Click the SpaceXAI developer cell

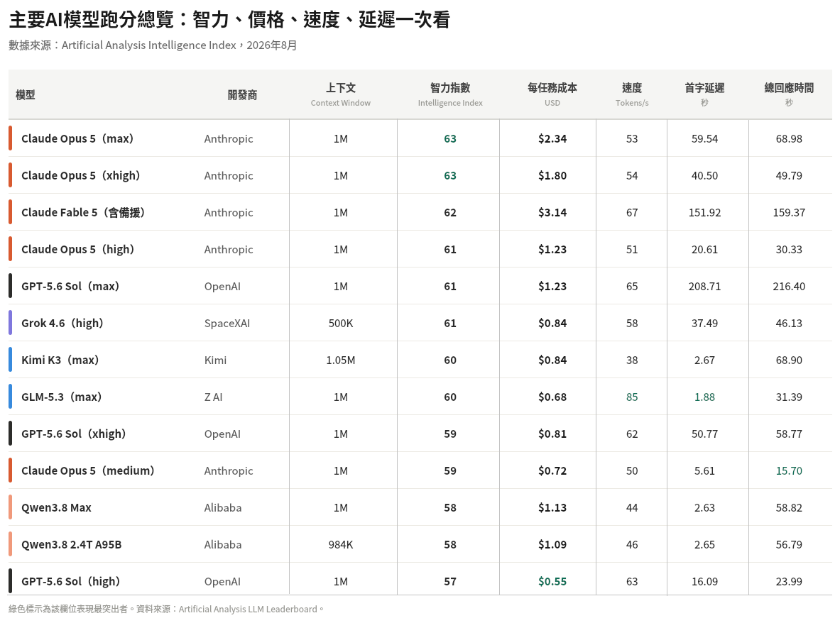227,324
